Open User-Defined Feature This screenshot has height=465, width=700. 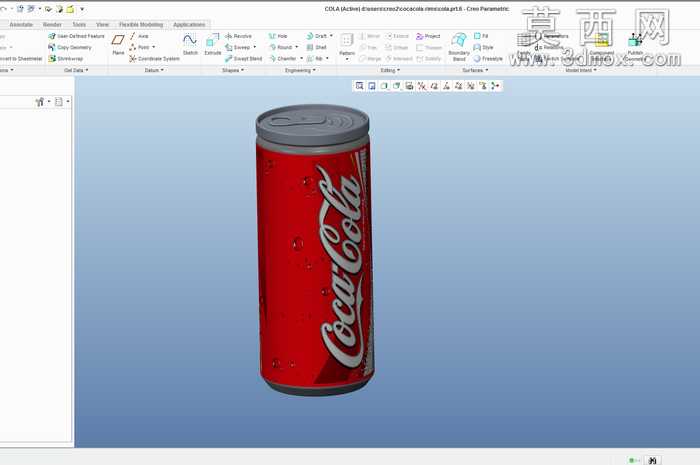pos(76,36)
